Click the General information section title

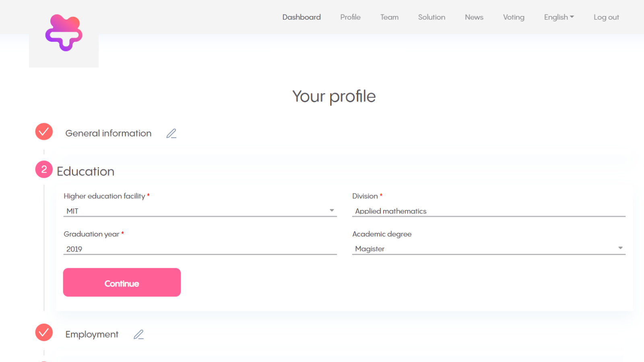(x=108, y=134)
